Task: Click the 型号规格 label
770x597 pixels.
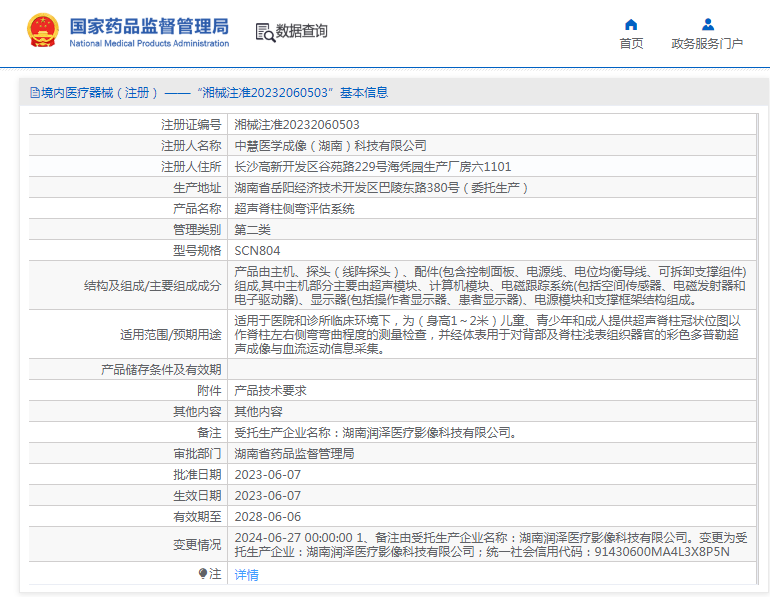Action: 197,251
